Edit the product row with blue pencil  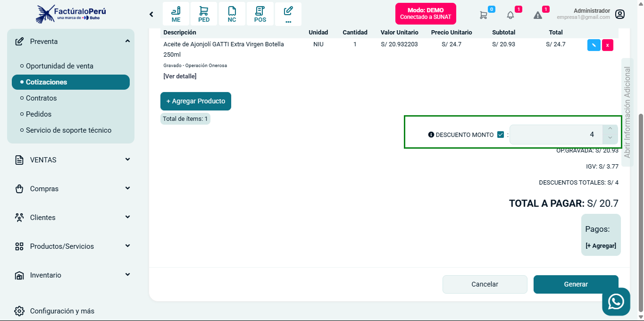(x=594, y=45)
